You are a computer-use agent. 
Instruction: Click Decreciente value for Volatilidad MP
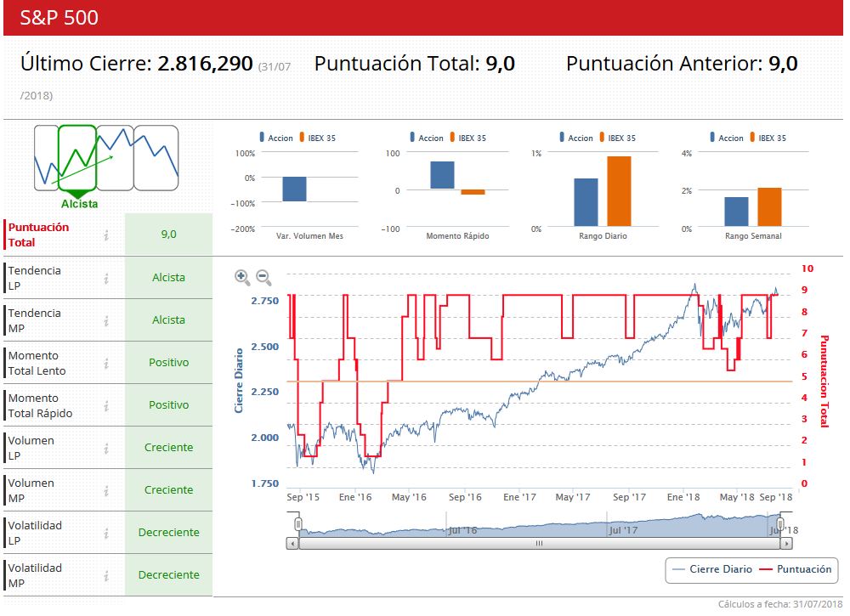tap(168, 575)
